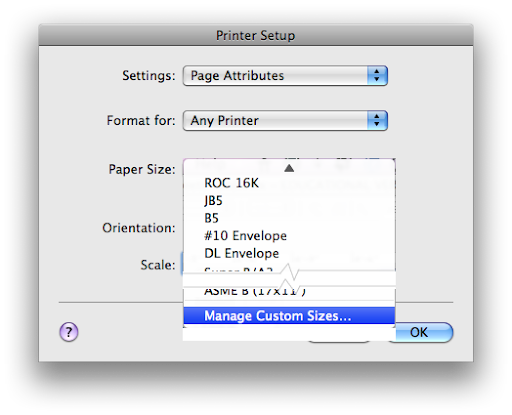Click the blue arrows on Format for popup
This screenshot has width=512, height=415.
click(x=377, y=120)
